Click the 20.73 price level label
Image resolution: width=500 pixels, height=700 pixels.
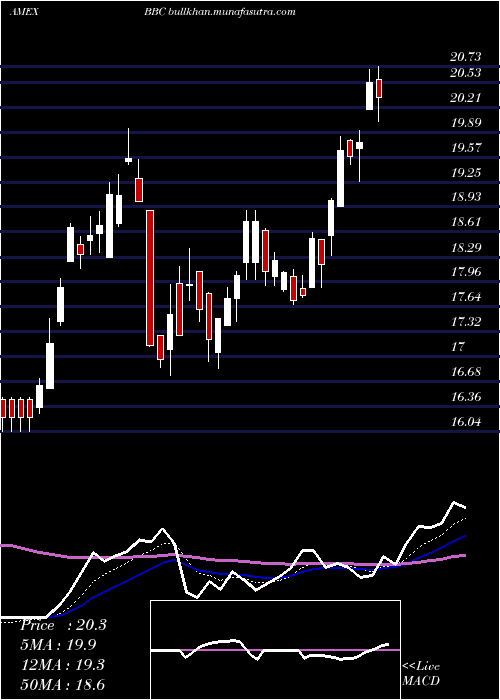pos(466,57)
